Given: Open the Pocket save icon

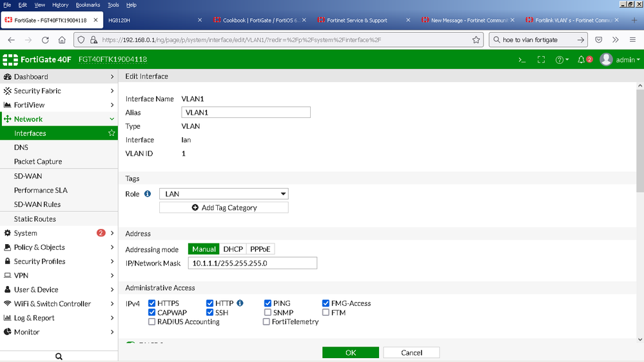Looking at the screenshot, I should coord(599,40).
